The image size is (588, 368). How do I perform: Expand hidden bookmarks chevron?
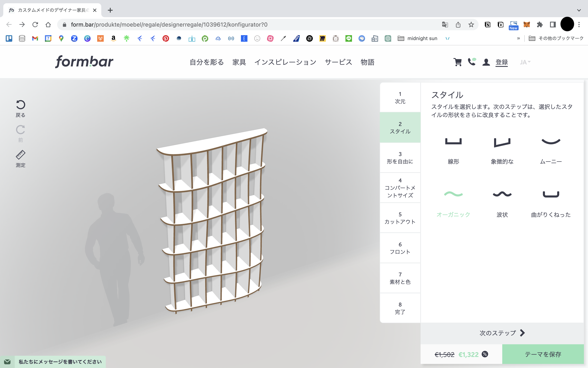pos(519,38)
